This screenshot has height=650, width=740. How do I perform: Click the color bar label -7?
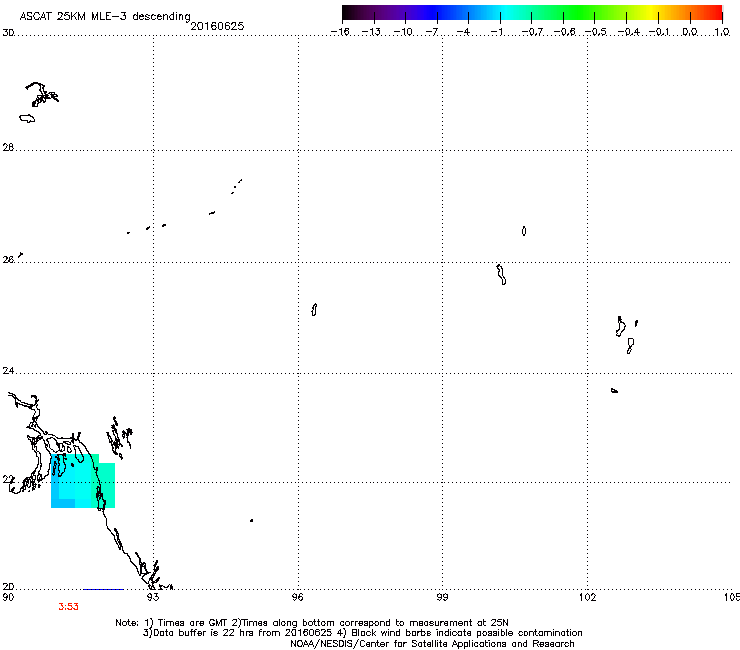click(x=432, y=32)
